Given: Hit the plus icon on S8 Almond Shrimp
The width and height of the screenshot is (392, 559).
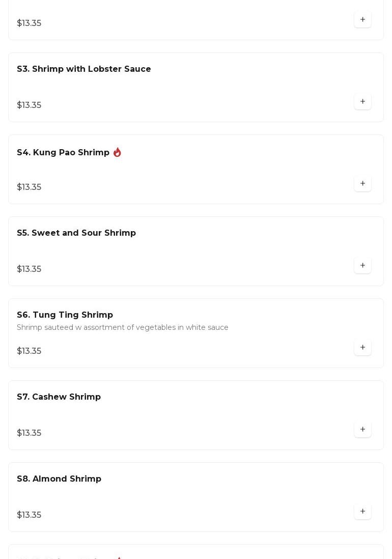Looking at the screenshot, I should click(x=362, y=511).
